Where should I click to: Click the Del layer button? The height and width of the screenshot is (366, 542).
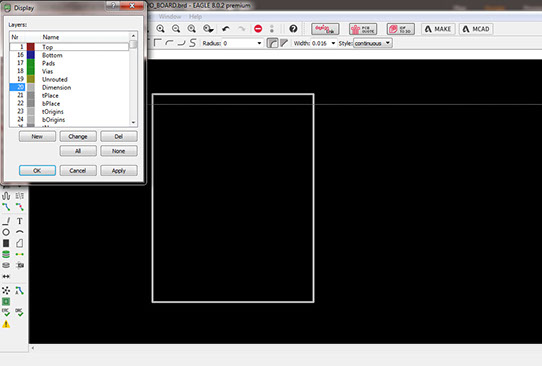coord(119,137)
